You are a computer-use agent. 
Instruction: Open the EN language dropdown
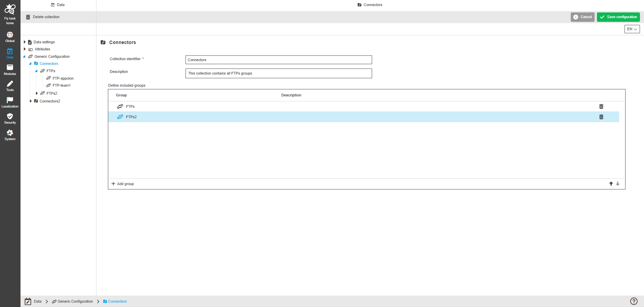click(x=632, y=29)
